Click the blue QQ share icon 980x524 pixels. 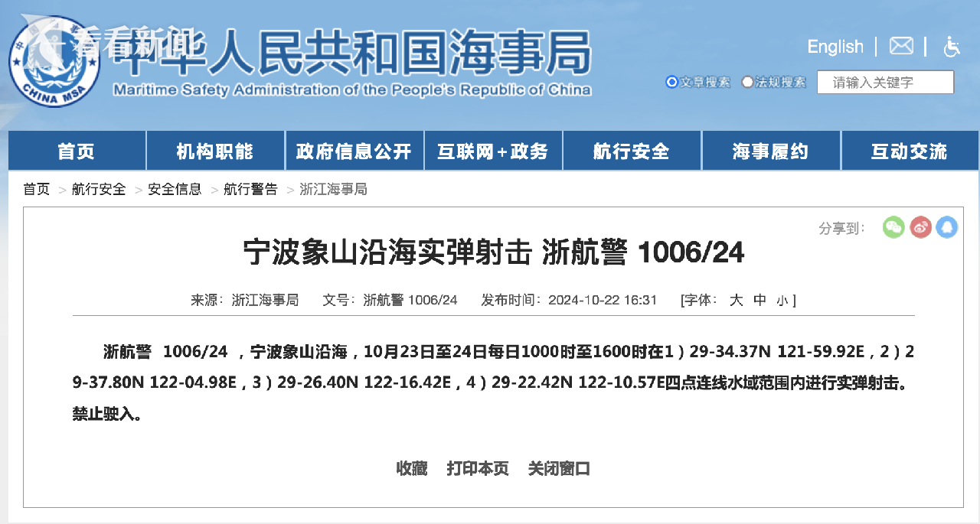pyautogui.click(x=947, y=227)
